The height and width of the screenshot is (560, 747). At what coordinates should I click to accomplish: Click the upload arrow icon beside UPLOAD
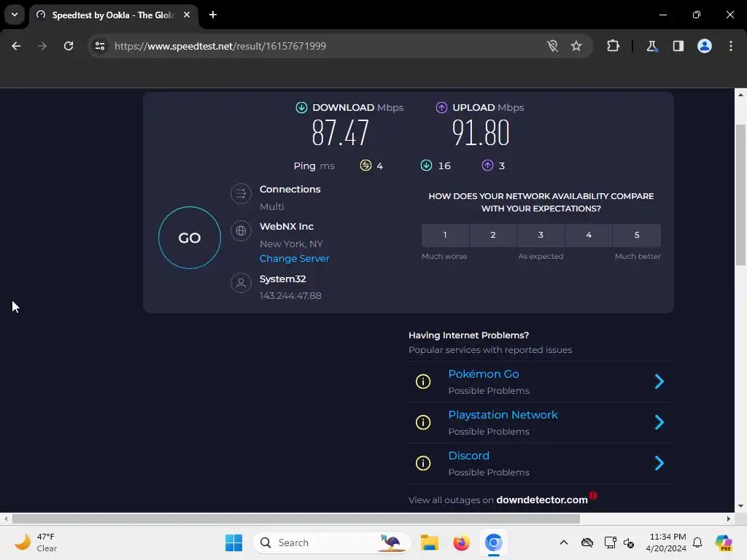(441, 108)
